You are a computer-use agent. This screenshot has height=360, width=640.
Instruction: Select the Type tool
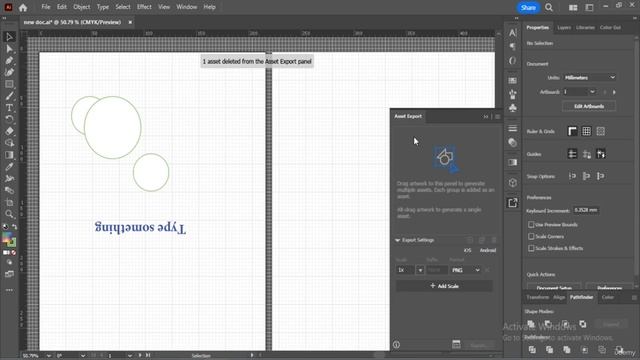pyautogui.click(x=9, y=108)
